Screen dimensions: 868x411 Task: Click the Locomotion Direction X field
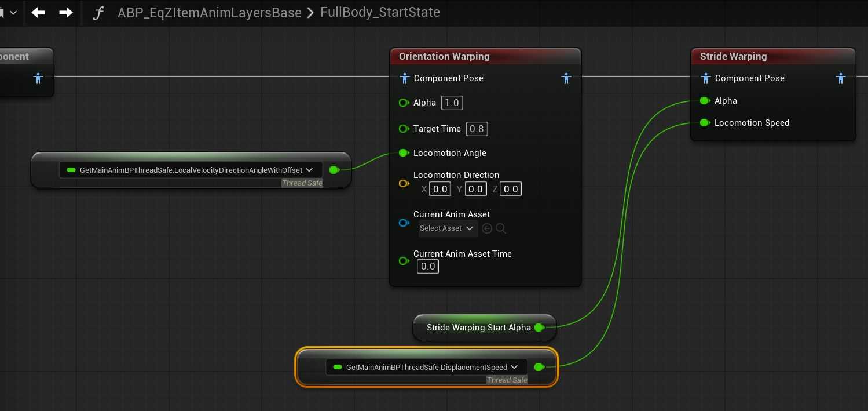[x=440, y=189]
